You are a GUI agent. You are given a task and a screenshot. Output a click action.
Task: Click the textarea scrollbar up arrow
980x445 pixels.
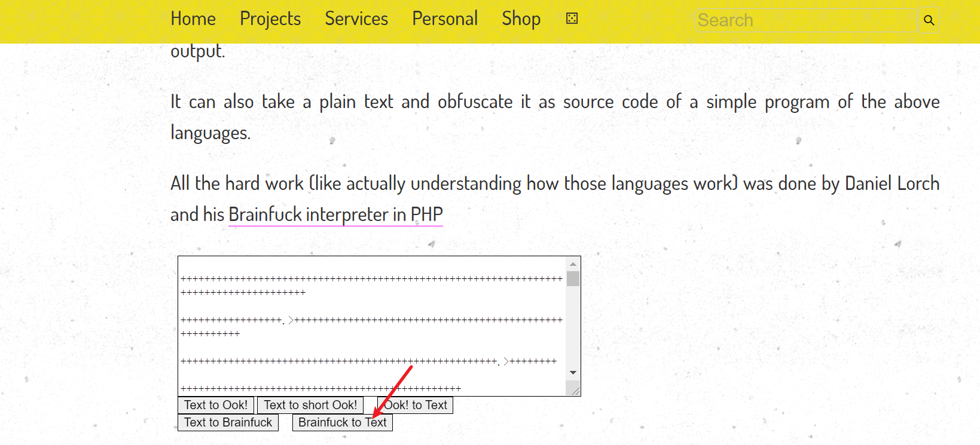point(573,263)
